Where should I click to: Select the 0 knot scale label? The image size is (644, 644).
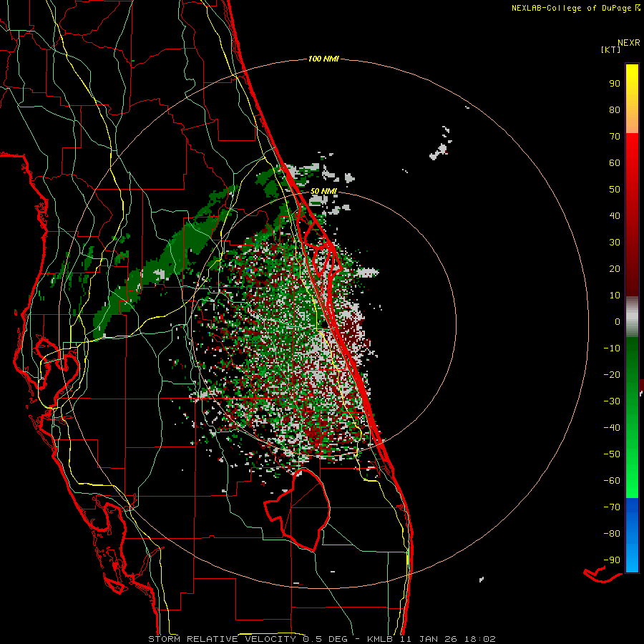pyautogui.click(x=618, y=321)
